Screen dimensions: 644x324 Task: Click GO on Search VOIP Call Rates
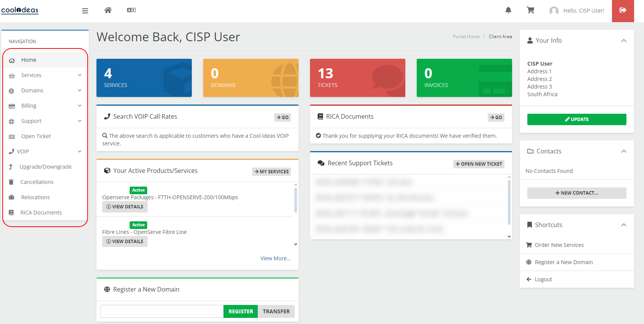(283, 118)
